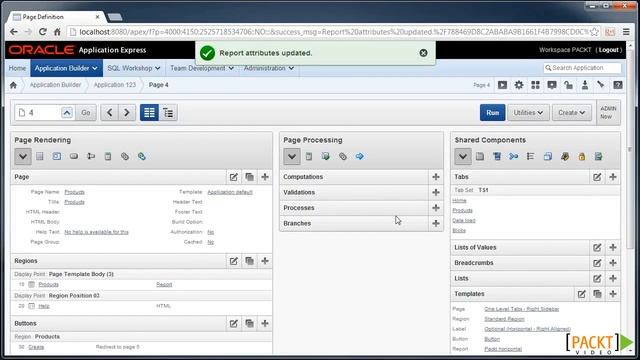Open page selector popup arrow

[67, 113]
